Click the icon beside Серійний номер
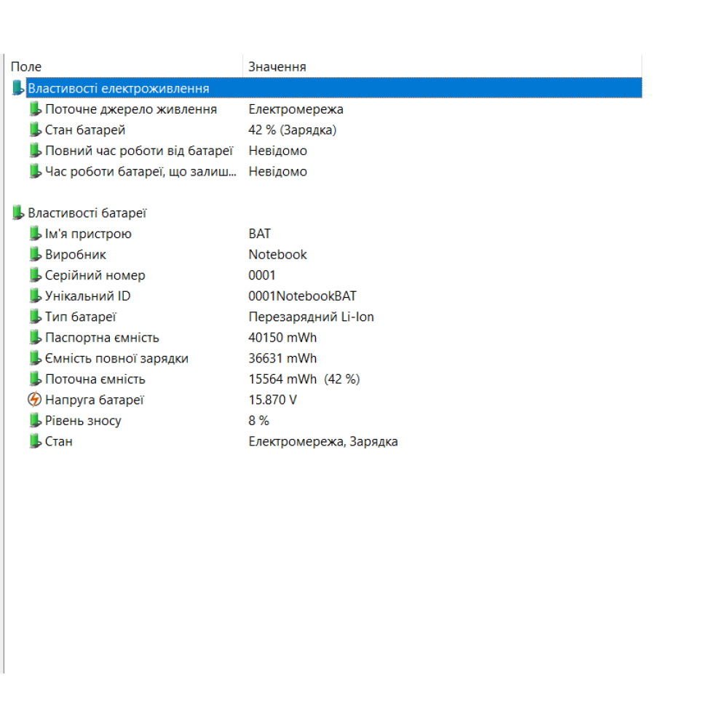Image resolution: width=728 pixels, height=728 pixels. click(x=35, y=275)
